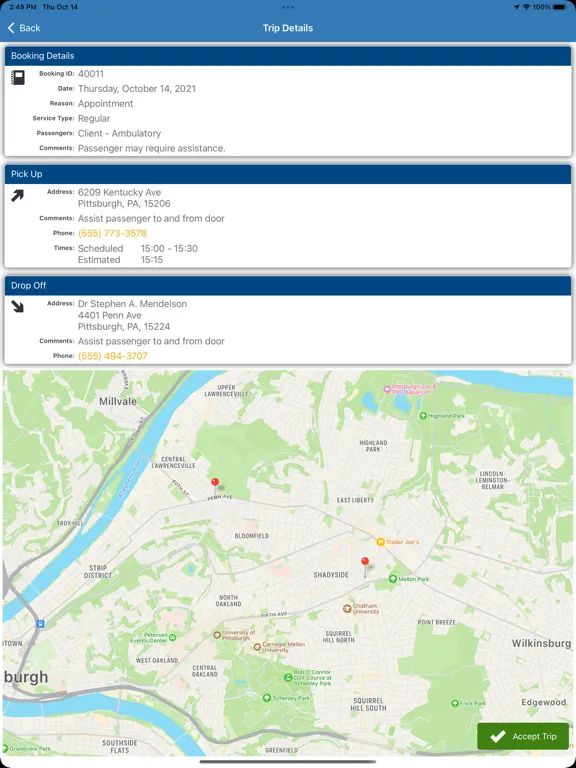Tap the Highland Park map marker
Viewport: 576px width, 768px height.
pyautogui.click(x=423, y=416)
